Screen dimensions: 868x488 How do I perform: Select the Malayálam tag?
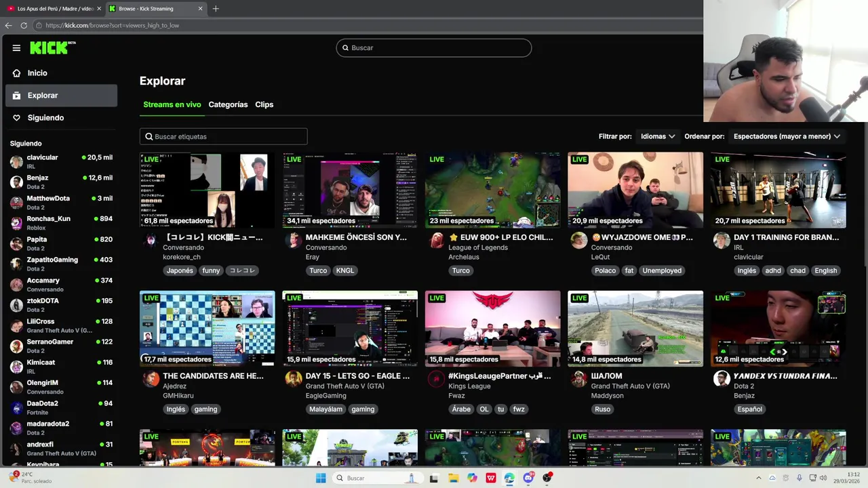(326, 409)
